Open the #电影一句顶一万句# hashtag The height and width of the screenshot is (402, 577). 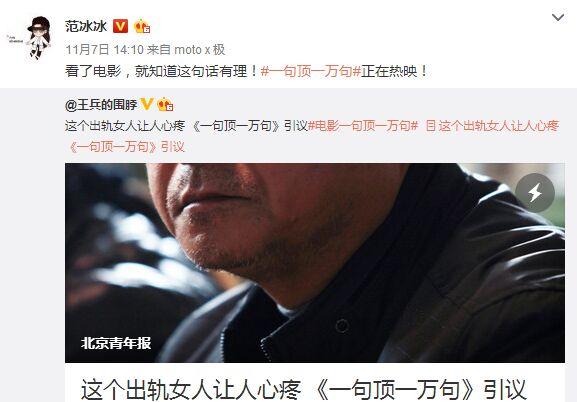pyautogui.click(x=363, y=126)
